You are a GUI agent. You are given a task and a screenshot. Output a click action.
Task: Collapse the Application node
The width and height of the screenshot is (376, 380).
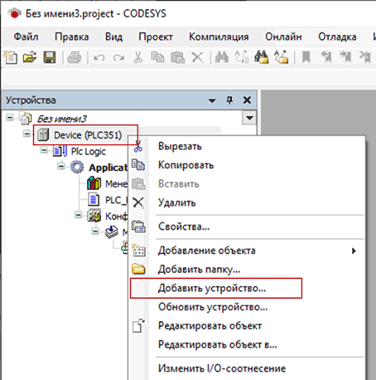click(61, 166)
